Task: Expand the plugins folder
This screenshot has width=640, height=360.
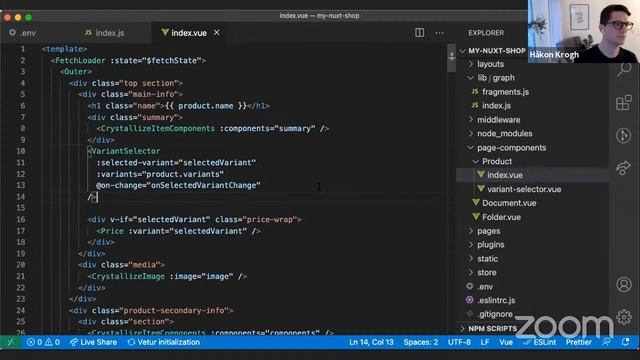Action: [x=491, y=244]
